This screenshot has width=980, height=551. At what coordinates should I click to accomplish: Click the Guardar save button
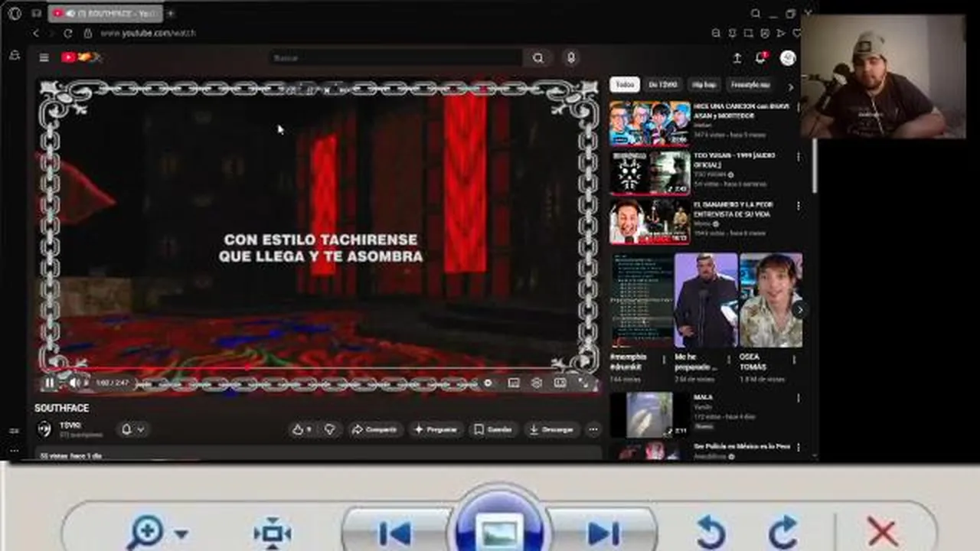493,430
